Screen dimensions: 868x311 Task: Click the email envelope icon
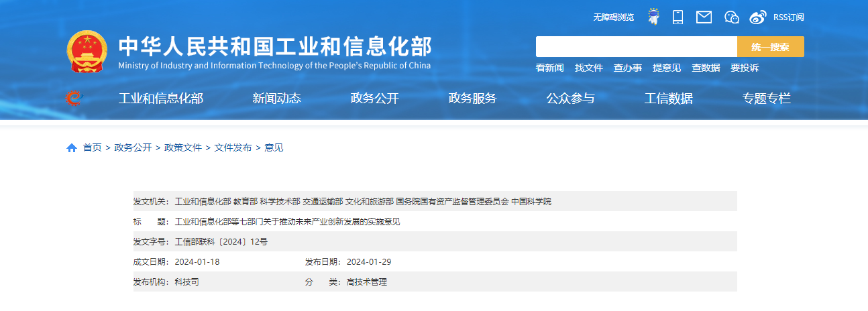click(704, 17)
